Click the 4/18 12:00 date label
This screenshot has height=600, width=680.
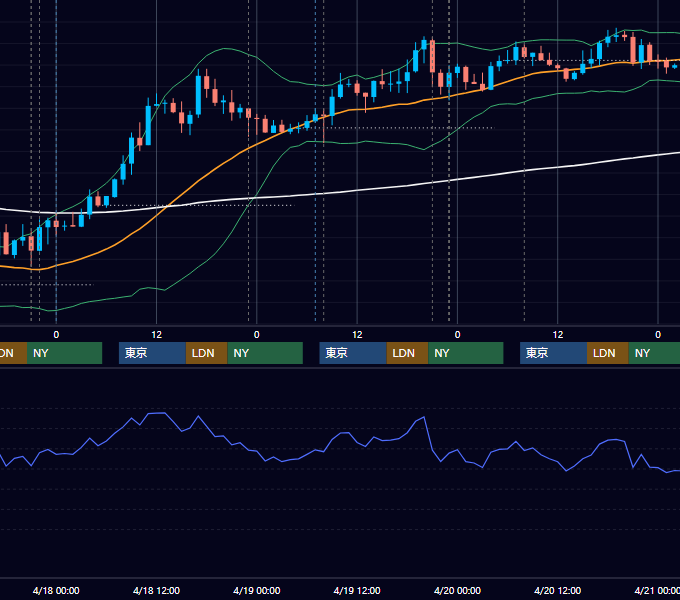point(156,590)
